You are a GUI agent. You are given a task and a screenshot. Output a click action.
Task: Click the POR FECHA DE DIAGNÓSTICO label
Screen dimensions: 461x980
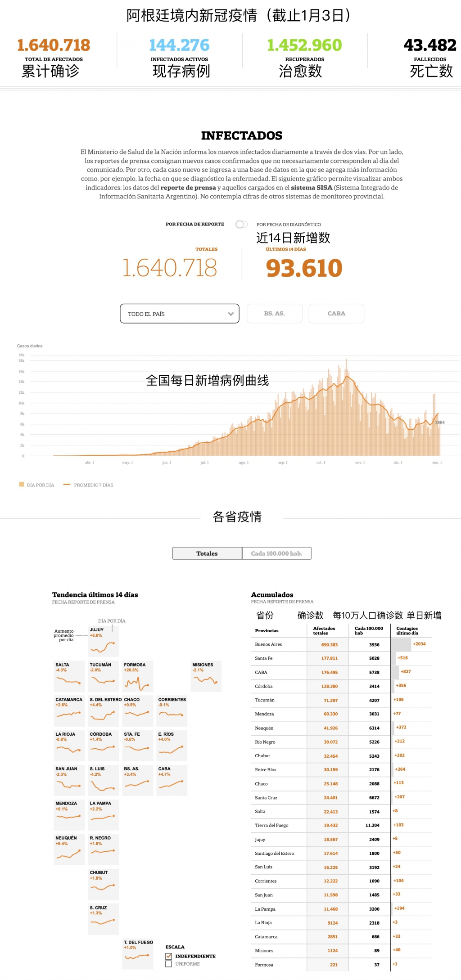point(289,225)
